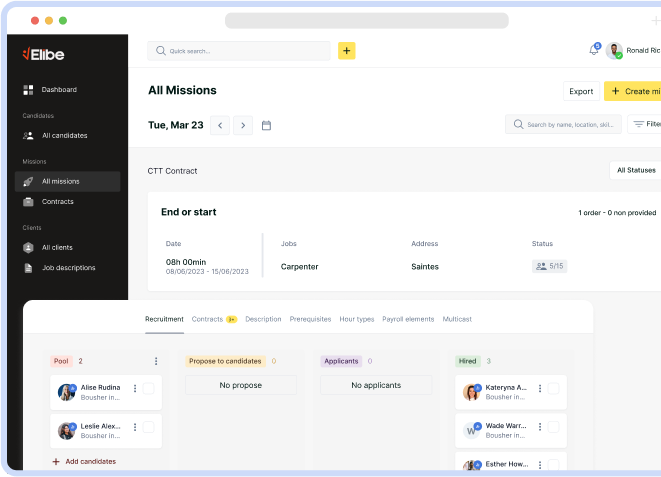Go to previous day arrow
This screenshot has height=477, width=661.
[219, 125]
